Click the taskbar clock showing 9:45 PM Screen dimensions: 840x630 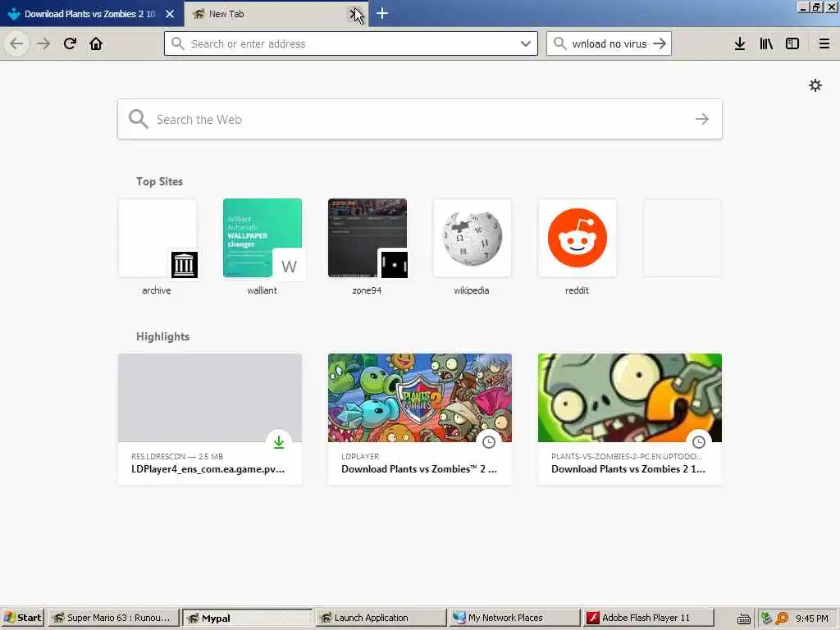tap(811, 619)
